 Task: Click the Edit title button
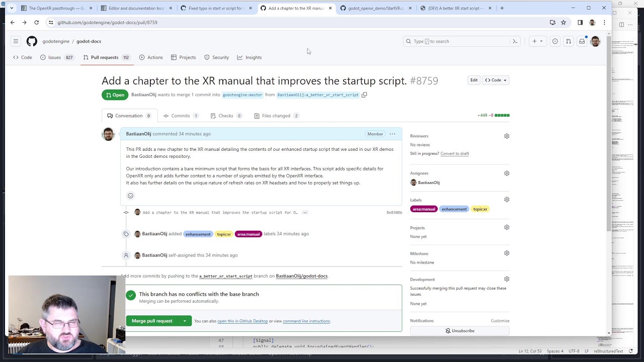tap(474, 80)
